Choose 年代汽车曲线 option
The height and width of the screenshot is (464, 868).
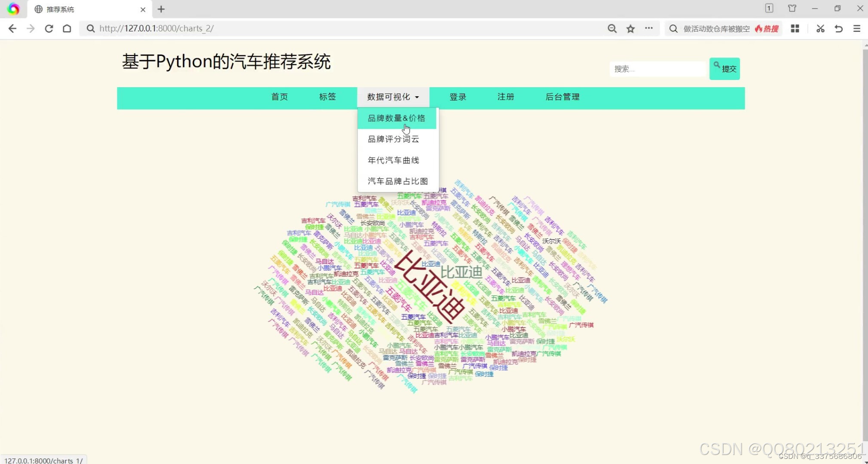click(393, 159)
